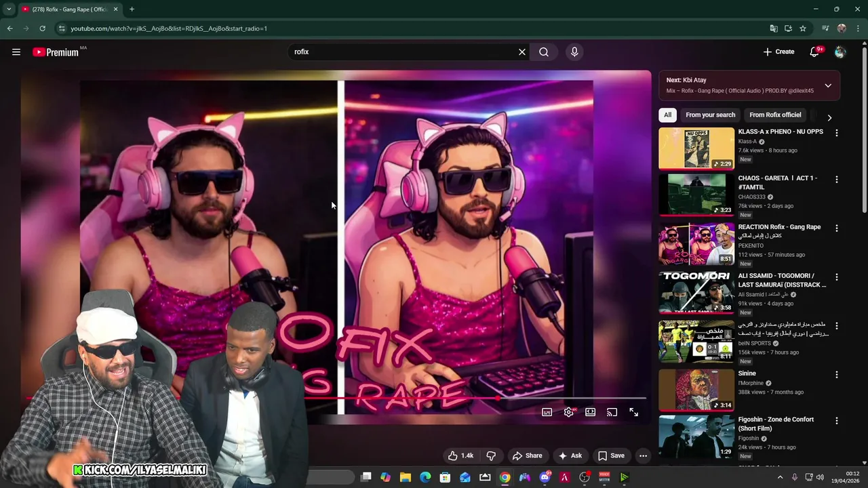Select From your search chip
Image resolution: width=868 pixels, height=488 pixels.
[710, 115]
